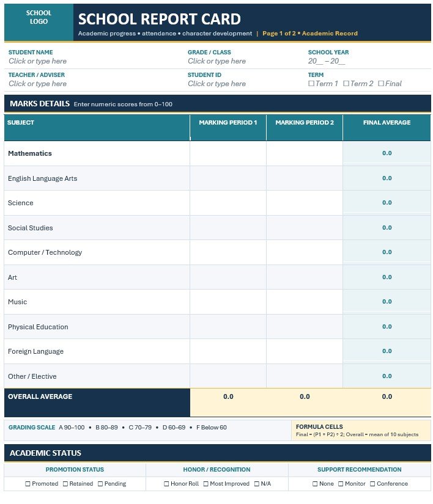Screen dimensions: 433x504
Task: Check the Honor Roll box
Action: coord(166,484)
